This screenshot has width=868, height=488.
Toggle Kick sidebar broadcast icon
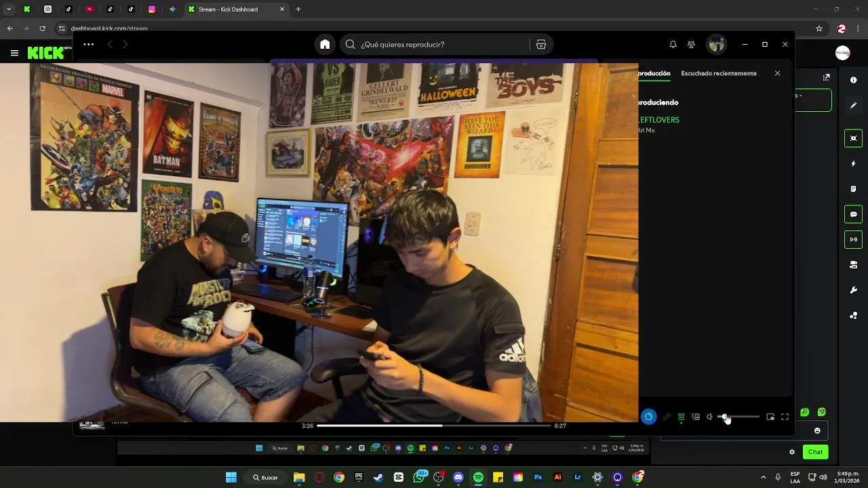(853, 239)
